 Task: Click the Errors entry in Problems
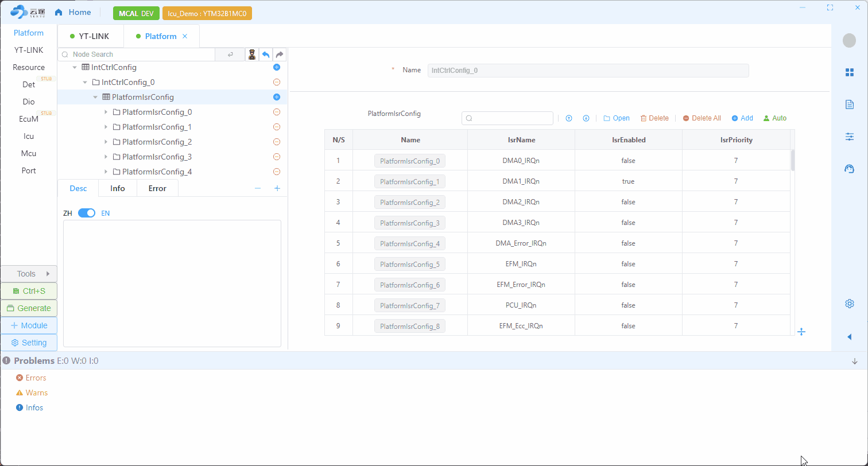[31, 378]
